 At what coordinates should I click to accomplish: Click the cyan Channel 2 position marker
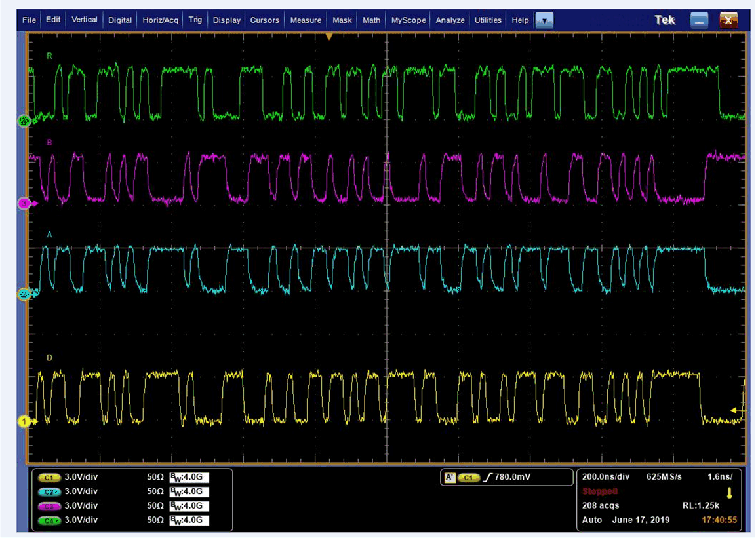tap(24, 294)
